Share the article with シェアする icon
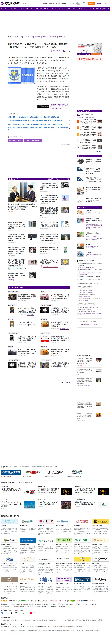The width and height of the screenshot is (110, 644). point(66,51)
